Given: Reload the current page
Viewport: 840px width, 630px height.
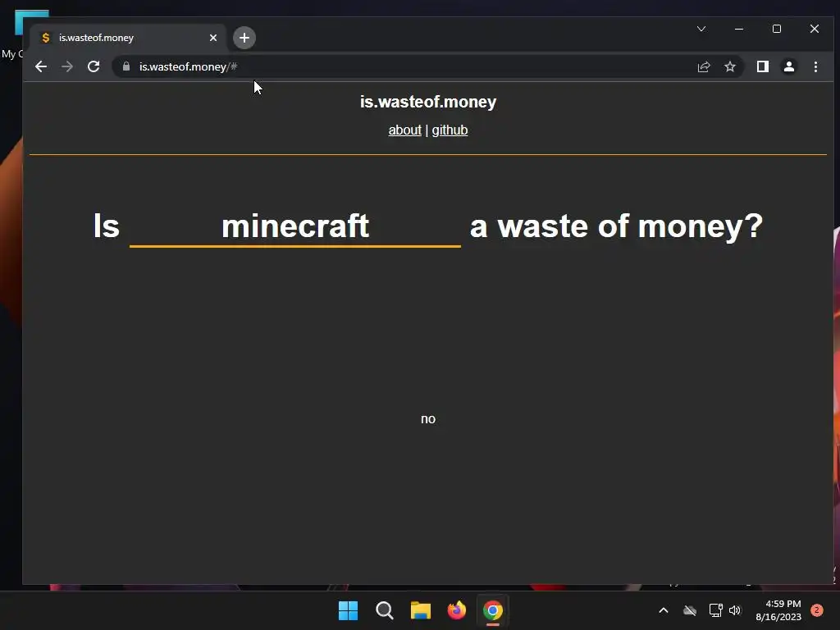Looking at the screenshot, I should click(94, 66).
